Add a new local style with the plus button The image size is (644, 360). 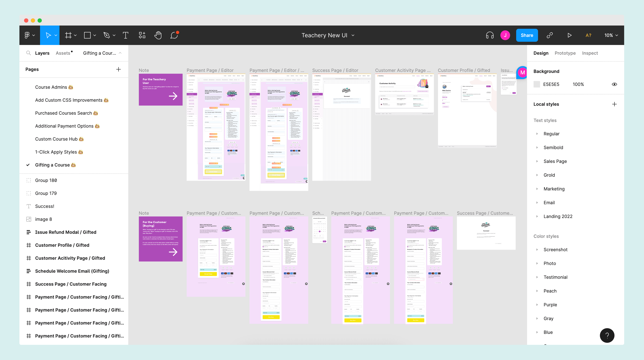point(615,104)
